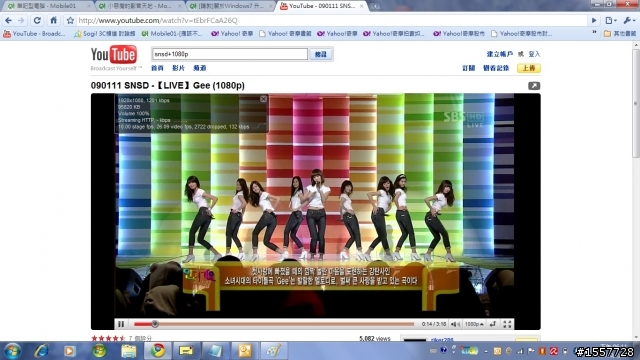Open the 訂閱 subscriptions link
Screen dimensions: 640x360
(469, 68)
